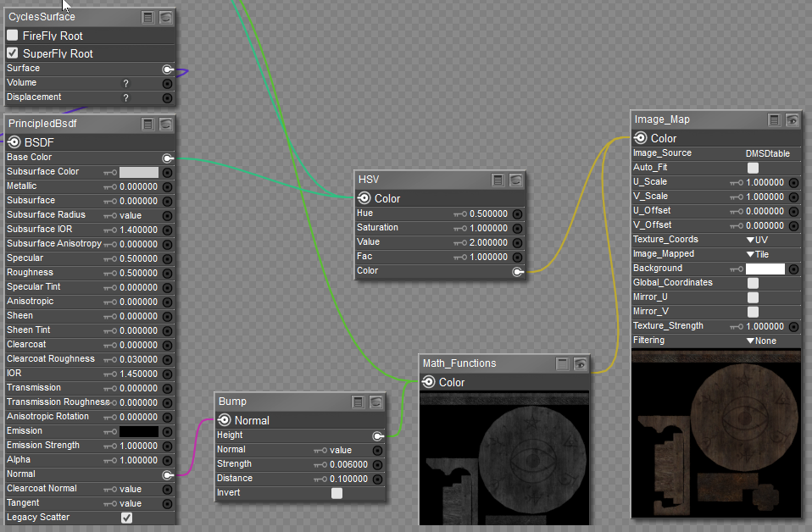Click the Saturation value 1.000000
This screenshot has width=812, height=532.
tap(488, 228)
